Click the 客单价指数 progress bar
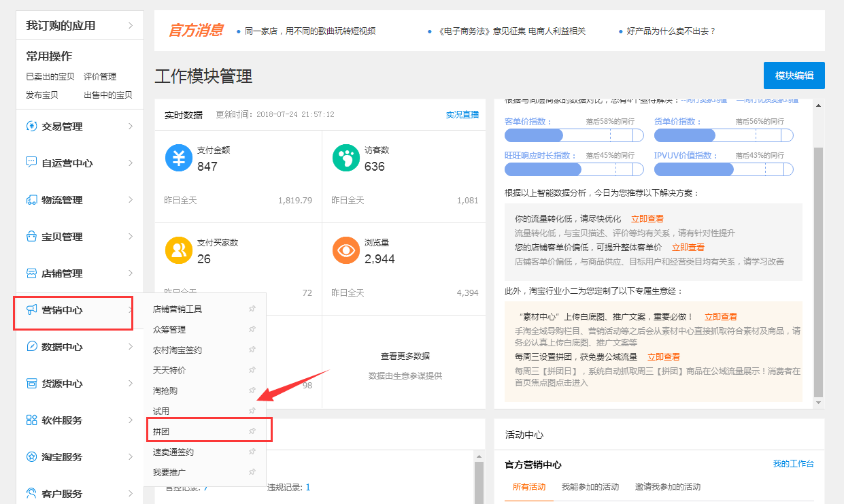This screenshot has width=844, height=504. (574, 135)
